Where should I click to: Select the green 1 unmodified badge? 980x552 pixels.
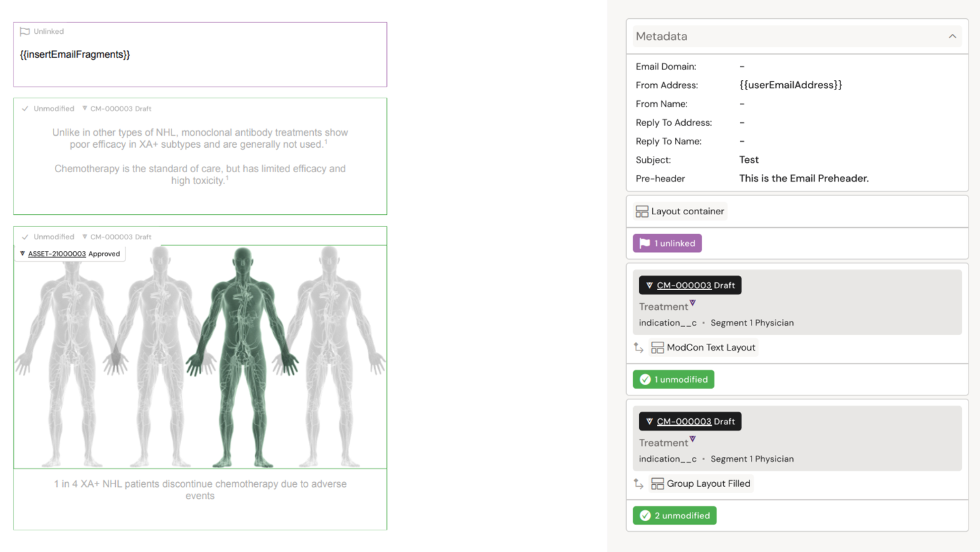[x=673, y=380]
